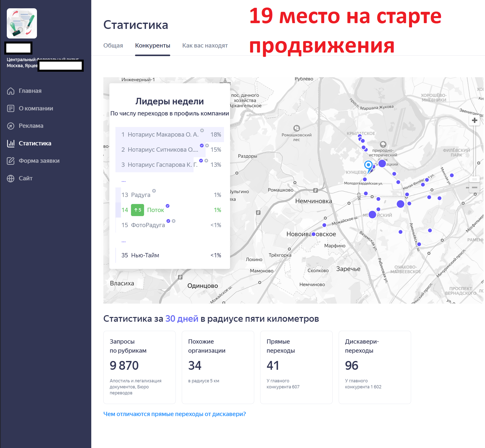Expand hidden leaders below rank 3
The image size is (485, 448).
tap(123, 181)
